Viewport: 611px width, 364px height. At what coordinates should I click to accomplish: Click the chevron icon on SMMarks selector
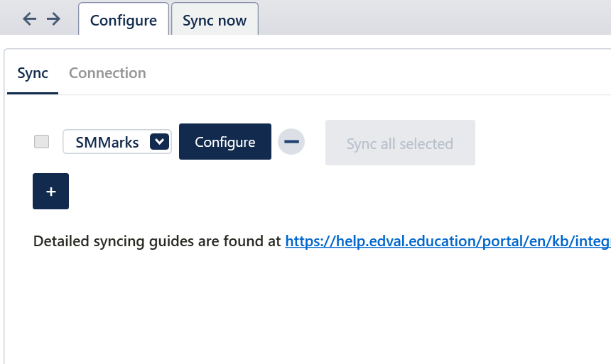159,142
